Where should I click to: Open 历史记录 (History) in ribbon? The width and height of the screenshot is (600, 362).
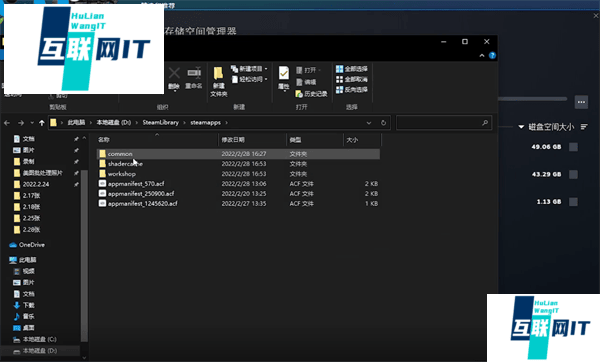coord(311,94)
